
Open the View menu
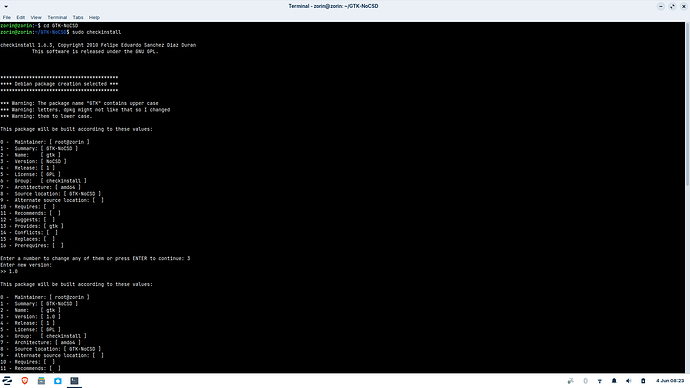[36, 18]
